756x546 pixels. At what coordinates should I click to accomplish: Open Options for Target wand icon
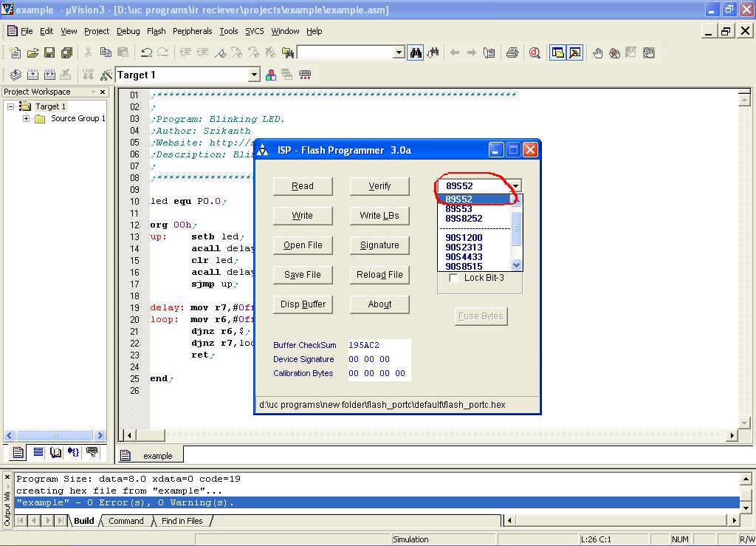(106, 75)
